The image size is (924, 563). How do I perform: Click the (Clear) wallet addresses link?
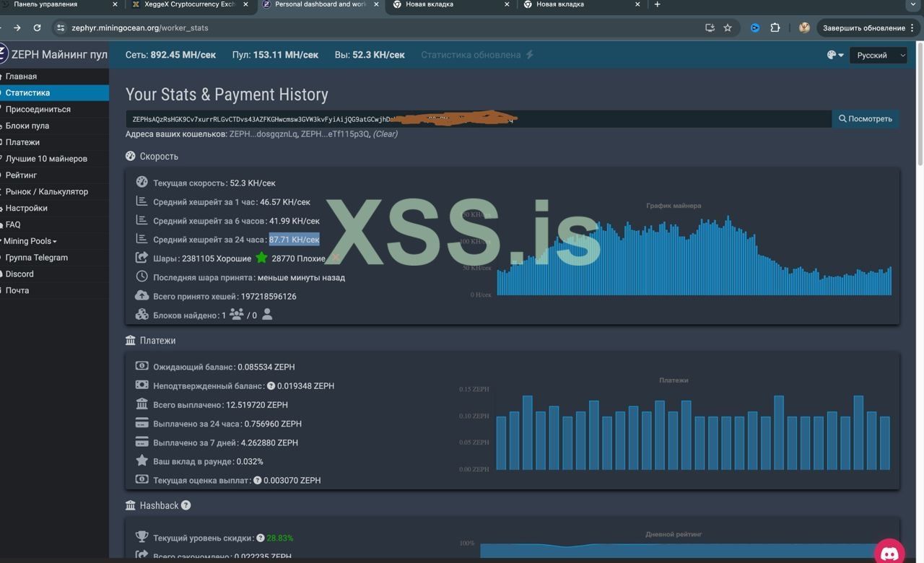pos(385,134)
